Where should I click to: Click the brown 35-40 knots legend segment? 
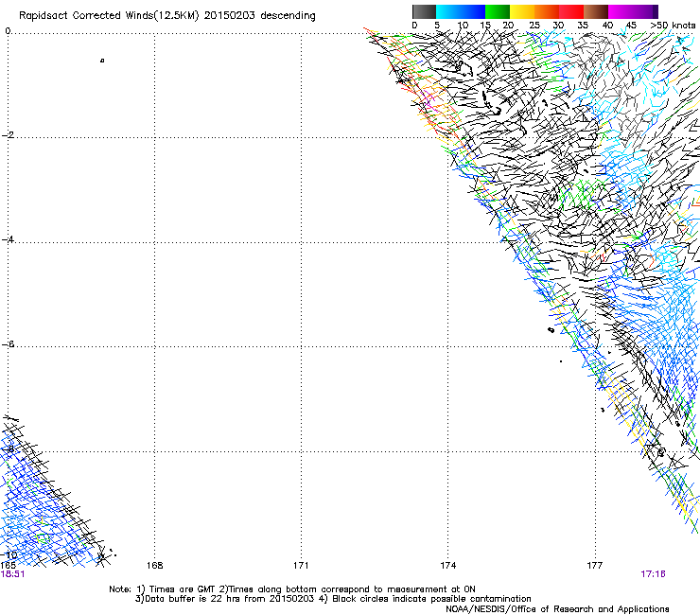596,11
